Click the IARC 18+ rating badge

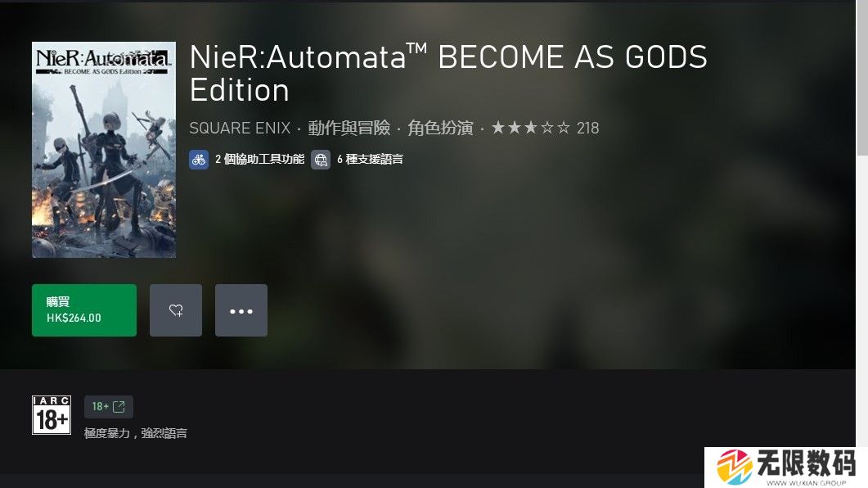pyautogui.click(x=52, y=415)
